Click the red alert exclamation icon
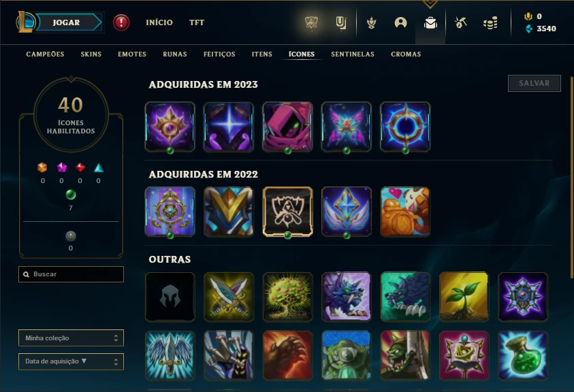The height and width of the screenshot is (392, 574). point(121,22)
